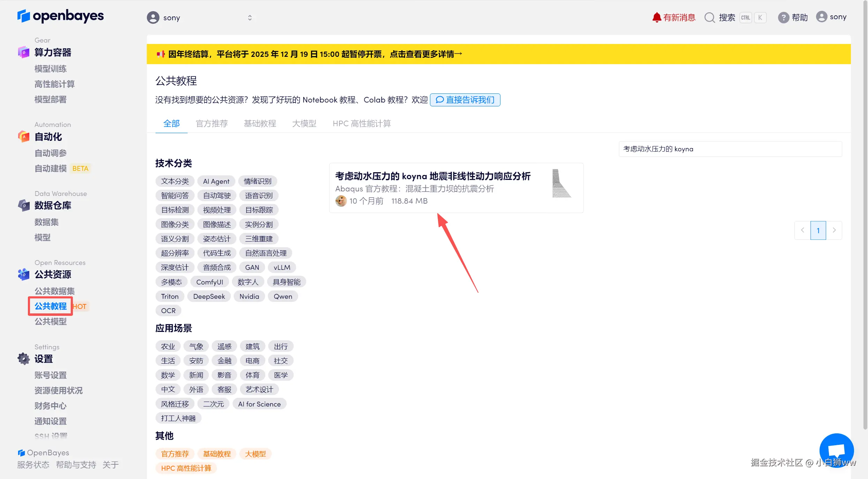Open the sony user avatar menu
The height and width of the screenshot is (479, 868).
click(x=821, y=17)
